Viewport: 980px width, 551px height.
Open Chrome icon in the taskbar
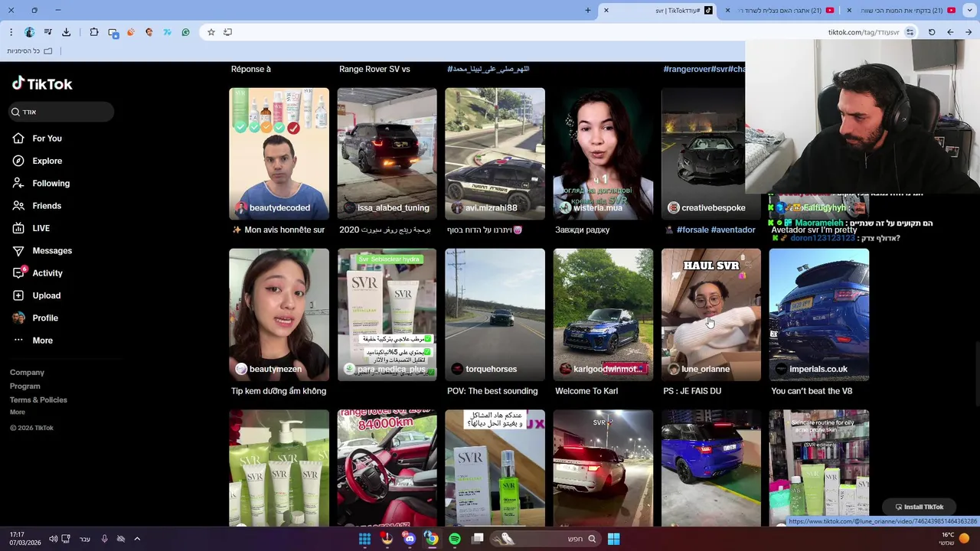432,539
